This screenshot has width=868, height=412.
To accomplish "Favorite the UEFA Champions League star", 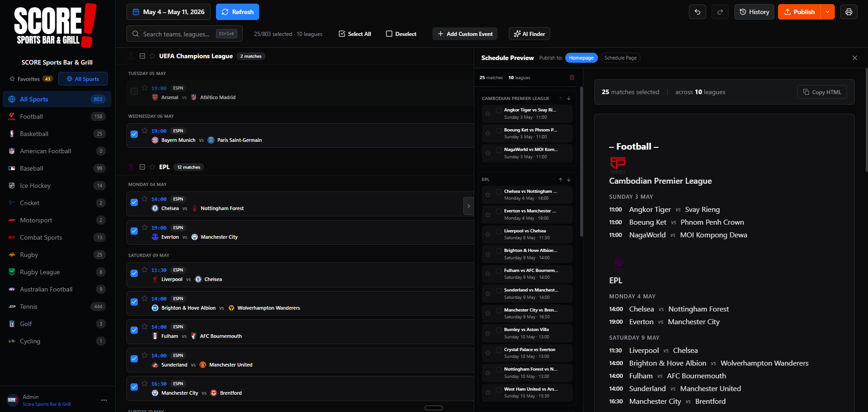I will (152, 56).
